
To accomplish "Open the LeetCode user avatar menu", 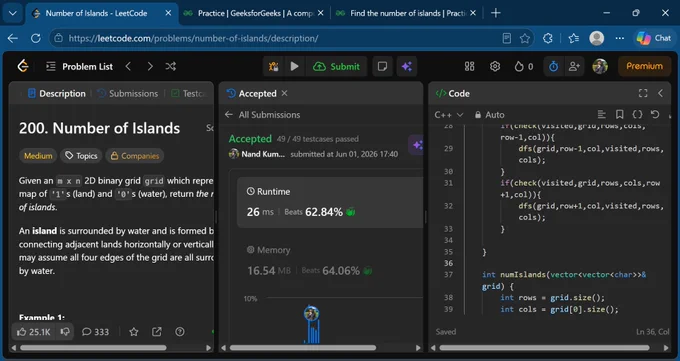I will pos(600,66).
